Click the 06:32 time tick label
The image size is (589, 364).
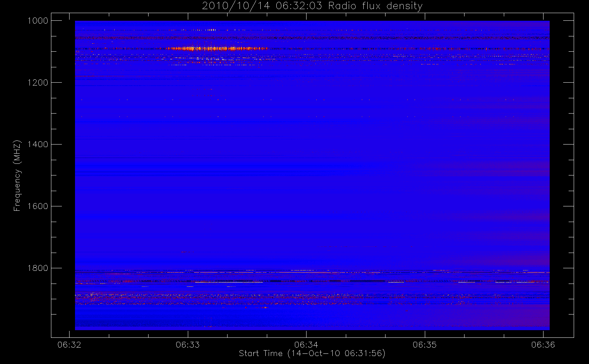point(69,345)
